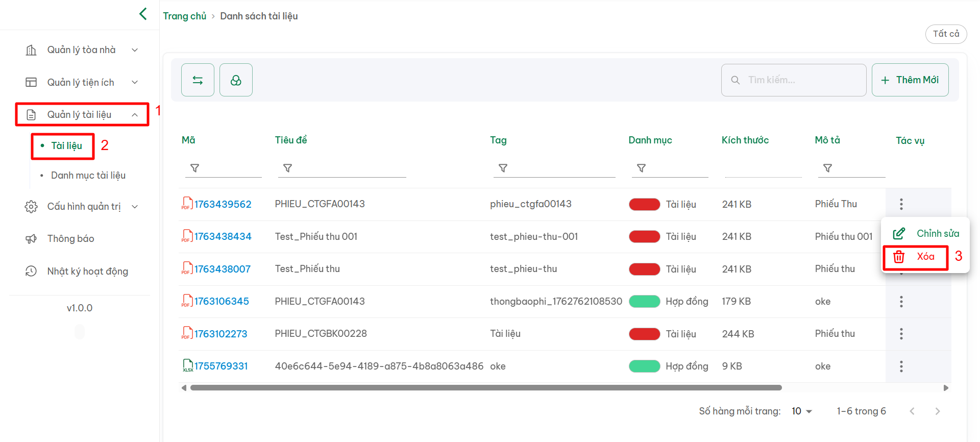Click the swap arrows toolbar icon
This screenshot has height=442, width=980.
coord(198,80)
